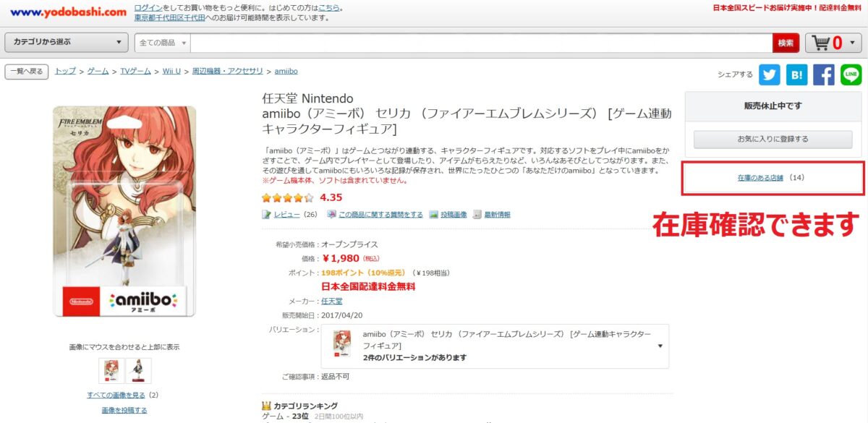868x423 pixels.
Task: Open 画像を投稿する link
Action: (124, 411)
